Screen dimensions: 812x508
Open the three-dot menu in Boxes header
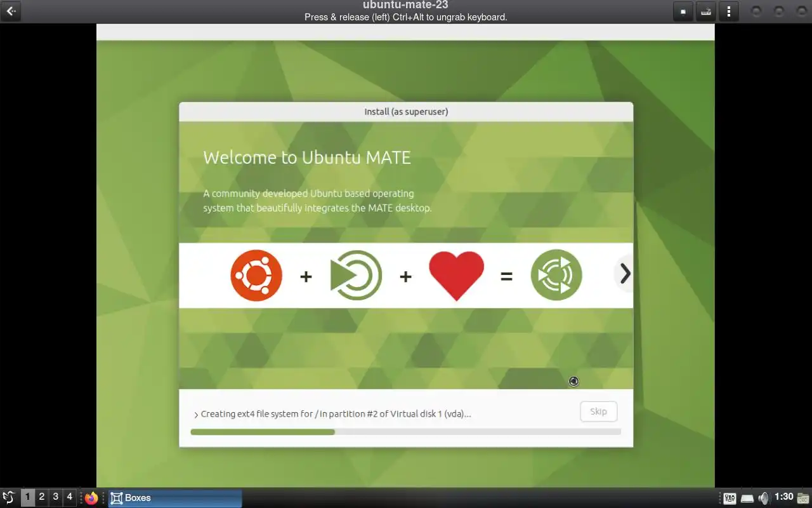point(729,11)
